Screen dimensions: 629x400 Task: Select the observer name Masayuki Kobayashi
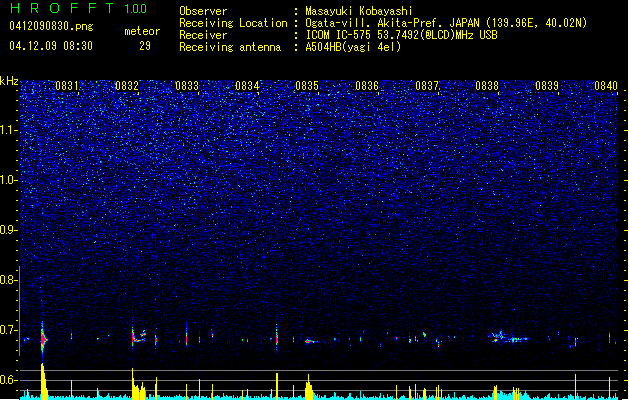pos(359,11)
